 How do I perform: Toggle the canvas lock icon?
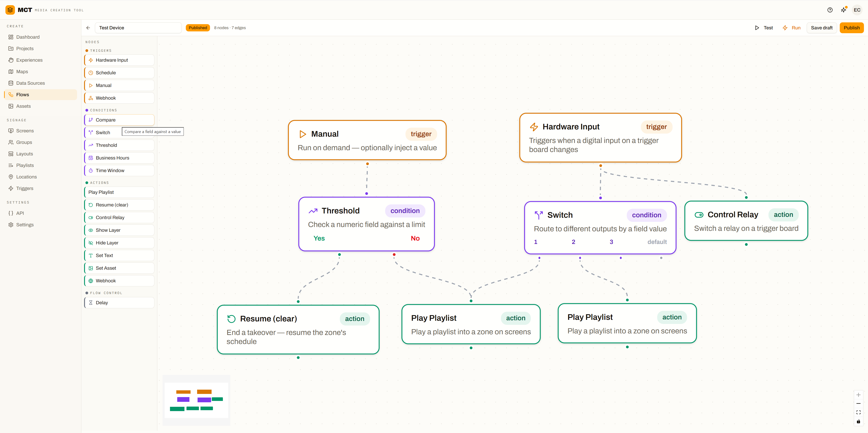coord(858,421)
